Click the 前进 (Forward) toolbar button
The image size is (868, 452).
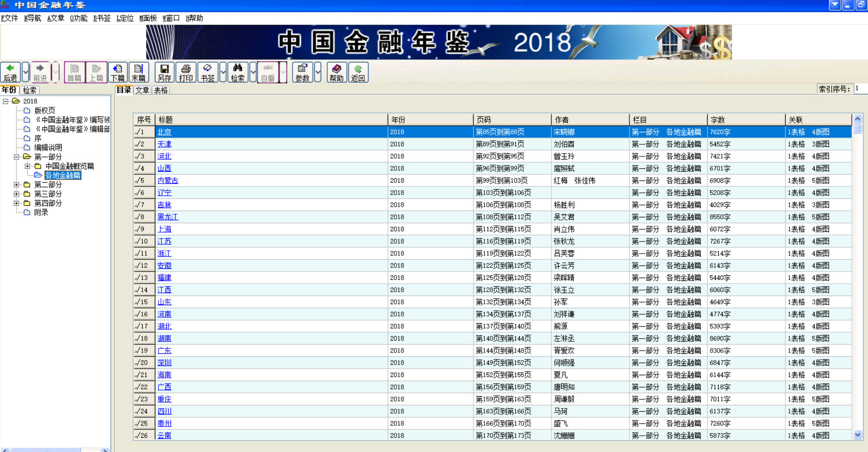click(40, 72)
